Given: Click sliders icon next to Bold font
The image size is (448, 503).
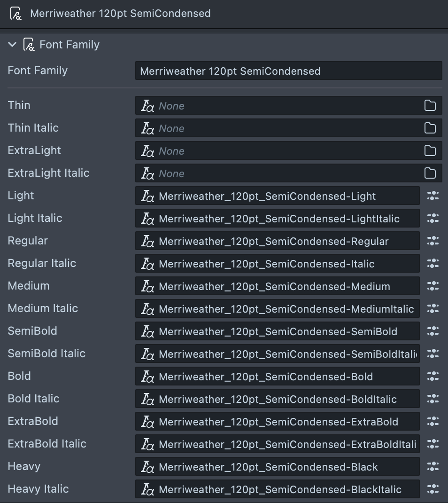Looking at the screenshot, I should (x=433, y=376).
